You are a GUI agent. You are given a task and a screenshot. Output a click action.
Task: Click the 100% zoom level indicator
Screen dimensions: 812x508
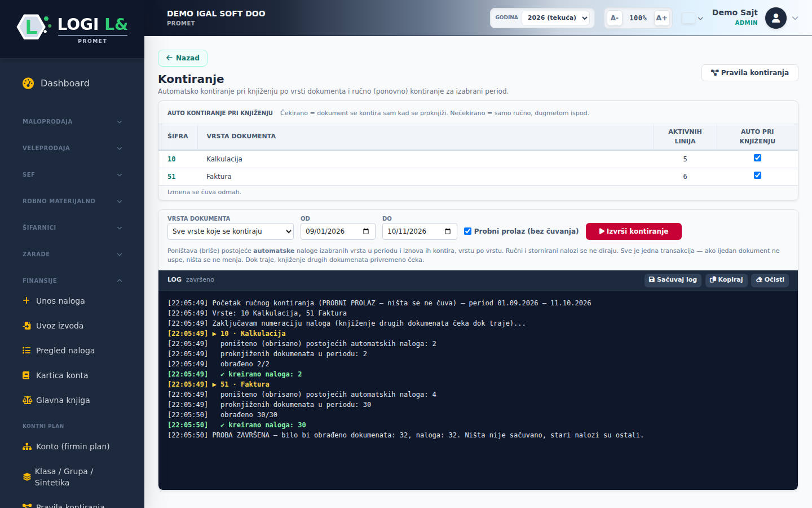pos(638,18)
